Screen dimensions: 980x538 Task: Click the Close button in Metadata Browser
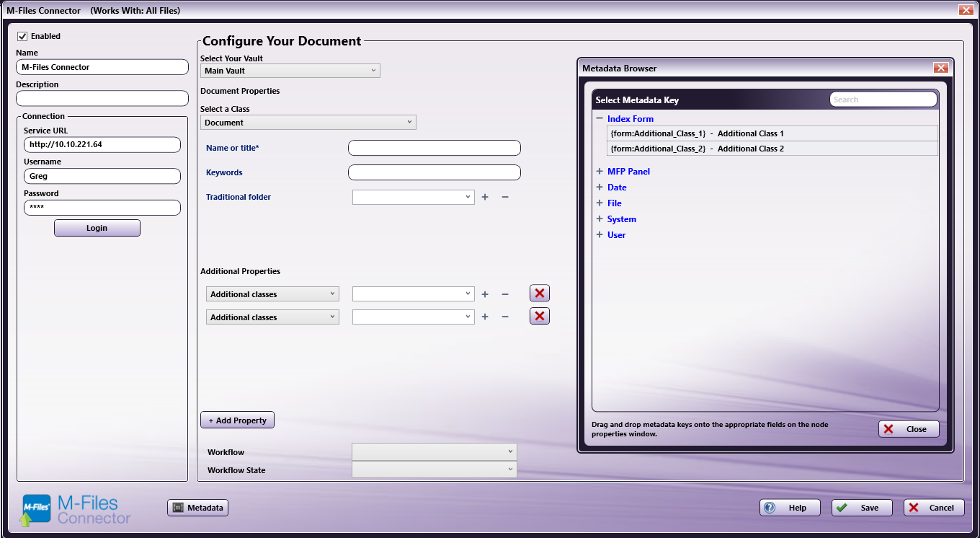[909, 429]
